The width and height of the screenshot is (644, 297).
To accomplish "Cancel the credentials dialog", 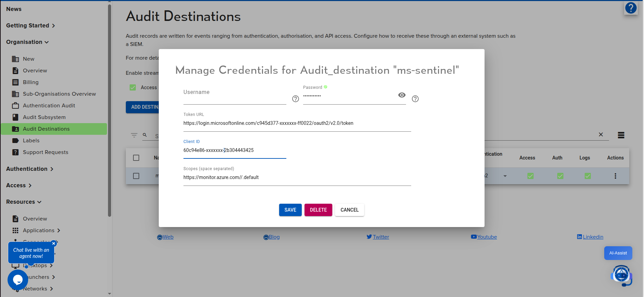I will pyautogui.click(x=349, y=210).
